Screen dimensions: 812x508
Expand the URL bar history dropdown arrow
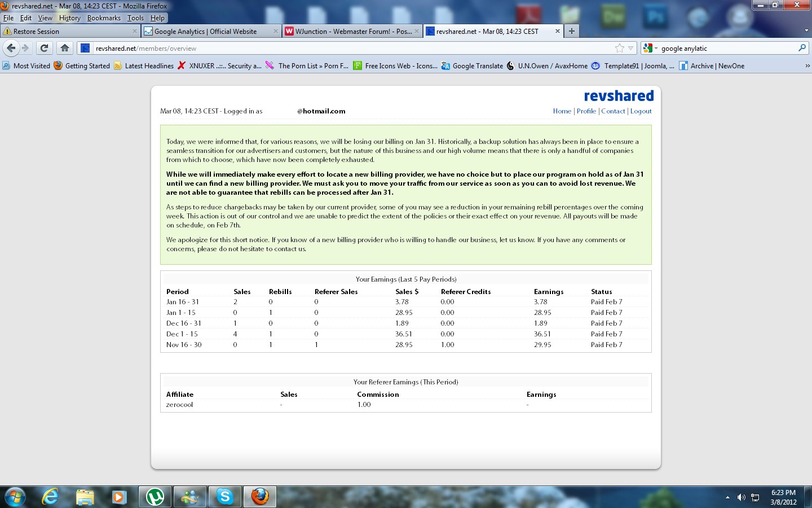click(631, 48)
